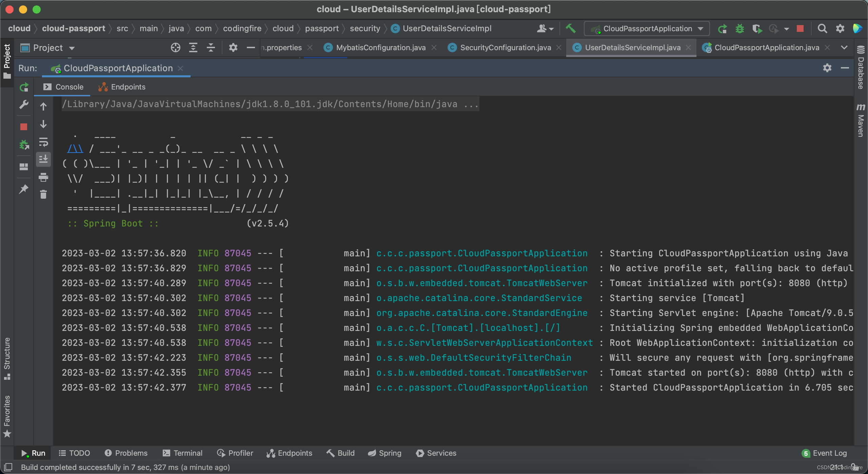The height and width of the screenshot is (474, 868).
Task: Toggle the Pin Tab icon
Action: click(24, 189)
